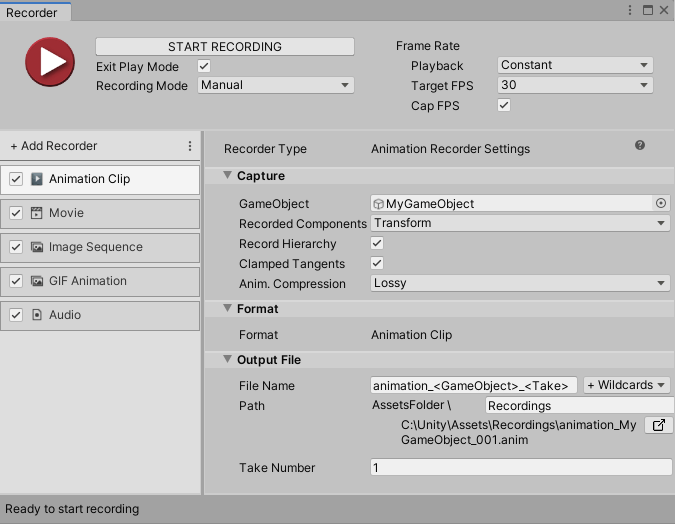Click the Add Recorder button

pyautogui.click(x=54, y=146)
